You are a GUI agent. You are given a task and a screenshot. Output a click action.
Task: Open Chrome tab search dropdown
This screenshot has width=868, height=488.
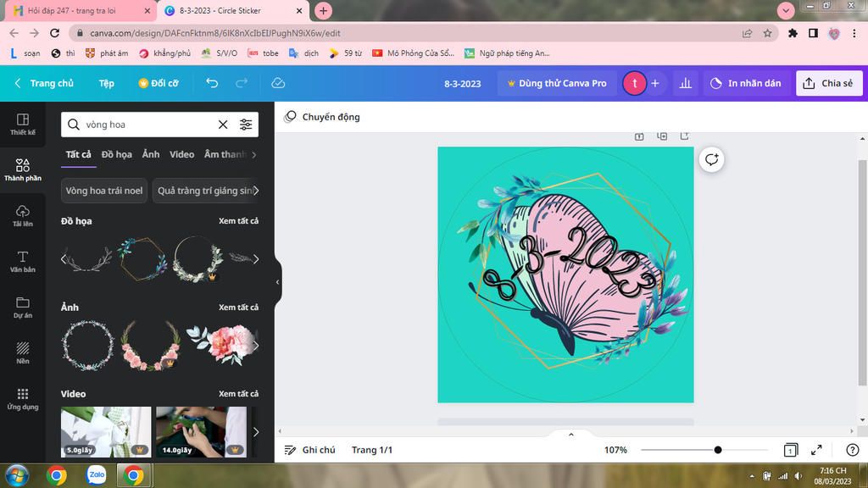pyautogui.click(x=786, y=10)
